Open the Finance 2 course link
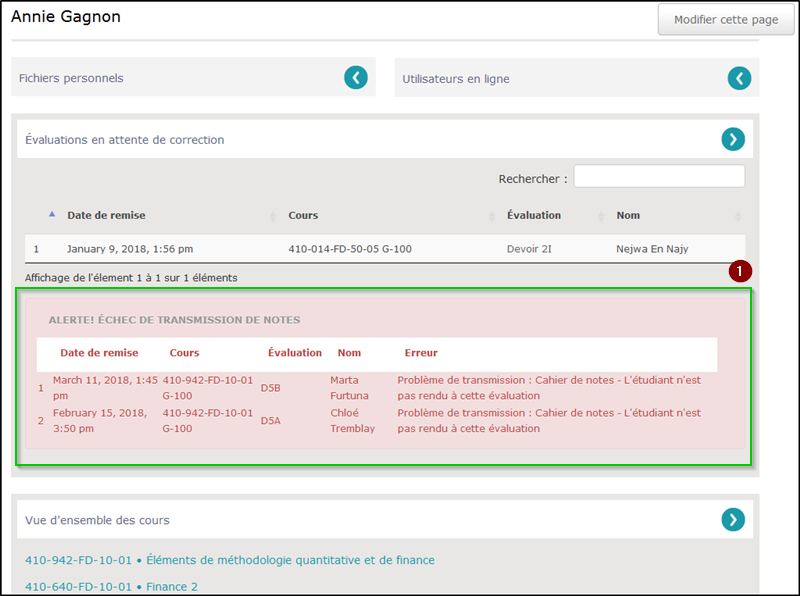This screenshot has width=800, height=596. click(x=111, y=587)
